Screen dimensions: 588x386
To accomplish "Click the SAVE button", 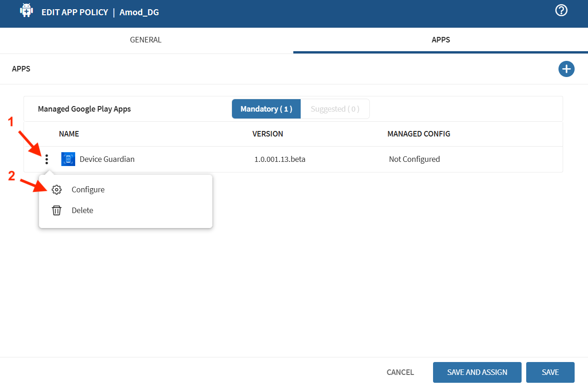I will click(550, 372).
